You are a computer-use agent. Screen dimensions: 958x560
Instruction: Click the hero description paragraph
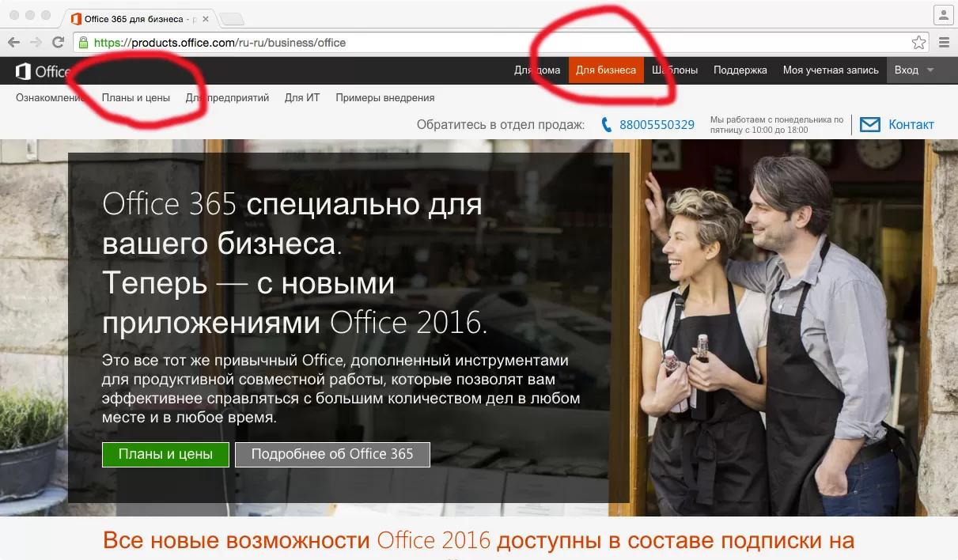pos(341,389)
